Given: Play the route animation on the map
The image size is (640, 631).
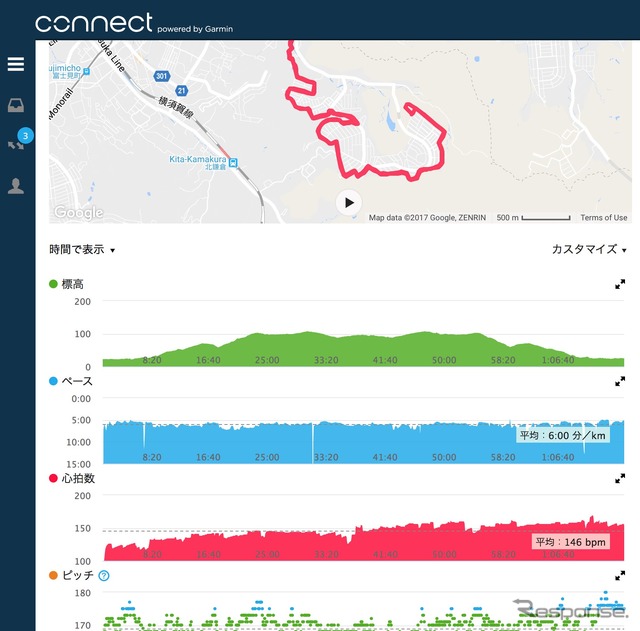Looking at the screenshot, I should click(349, 202).
